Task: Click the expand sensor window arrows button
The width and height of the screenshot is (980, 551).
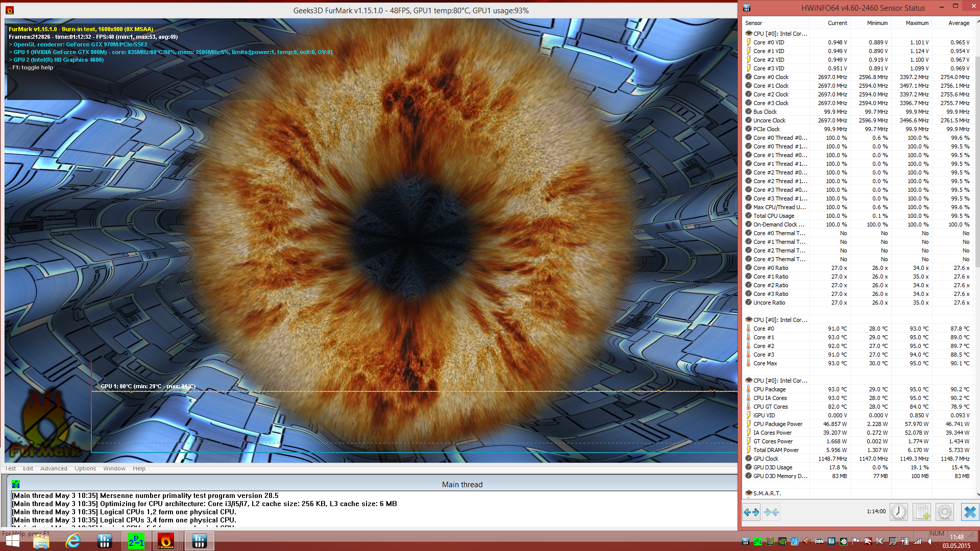Action: [x=751, y=512]
